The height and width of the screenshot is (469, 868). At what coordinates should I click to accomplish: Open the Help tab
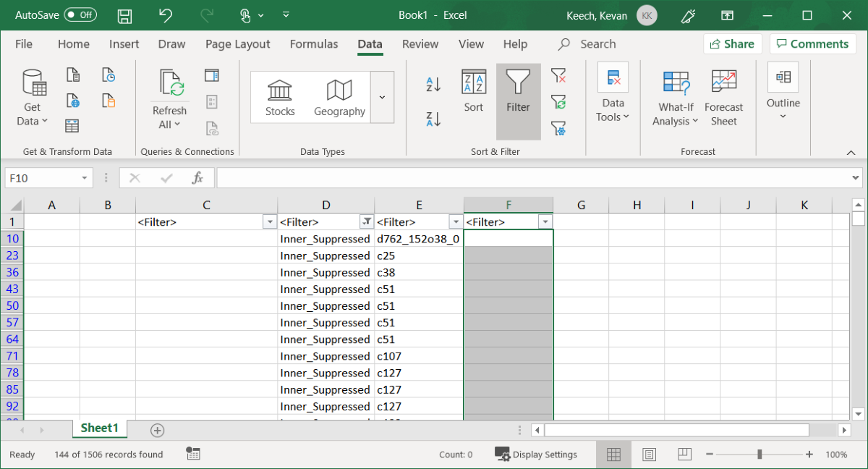tap(515, 44)
